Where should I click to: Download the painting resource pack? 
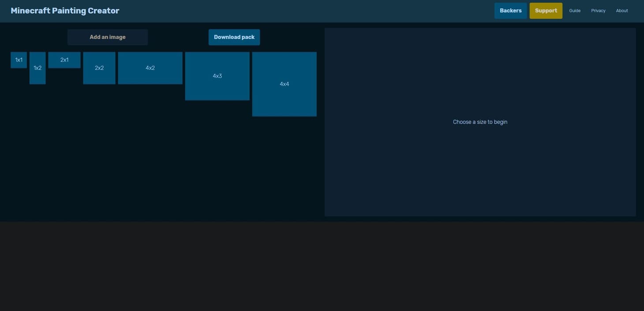pyautogui.click(x=234, y=37)
